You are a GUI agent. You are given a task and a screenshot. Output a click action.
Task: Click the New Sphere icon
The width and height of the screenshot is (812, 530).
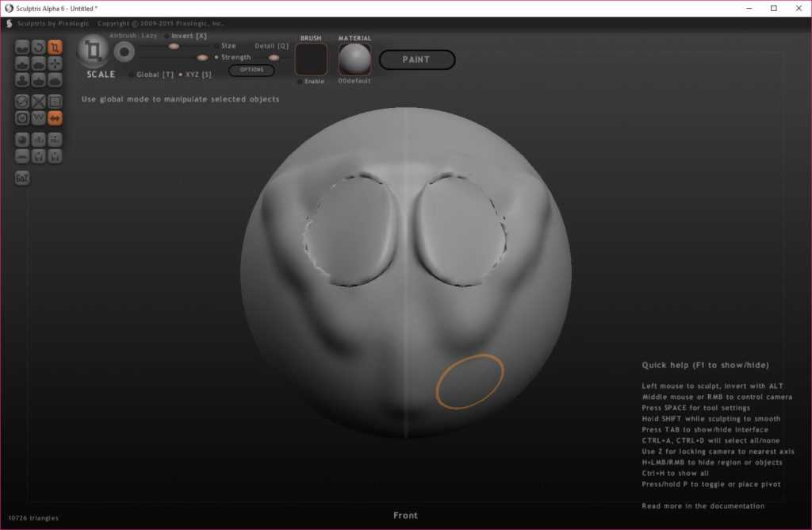pyautogui.click(x=21, y=140)
